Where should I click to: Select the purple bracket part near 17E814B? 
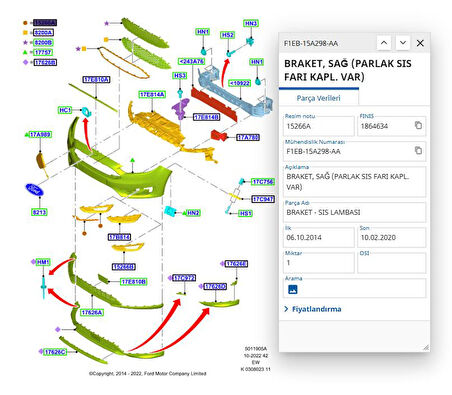[x=181, y=108]
